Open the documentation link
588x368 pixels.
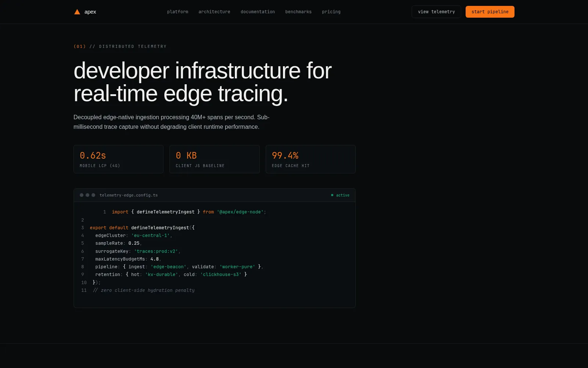(258, 12)
